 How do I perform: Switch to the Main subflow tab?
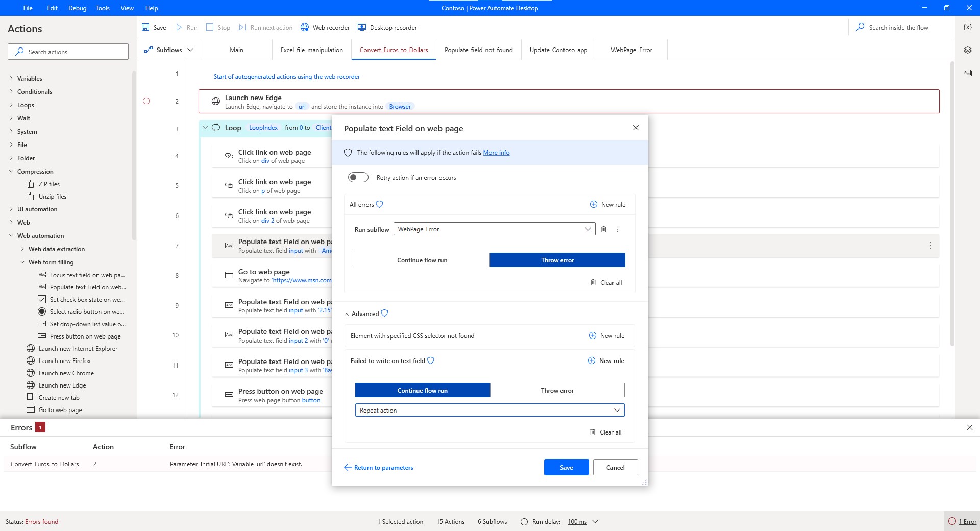click(x=236, y=50)
